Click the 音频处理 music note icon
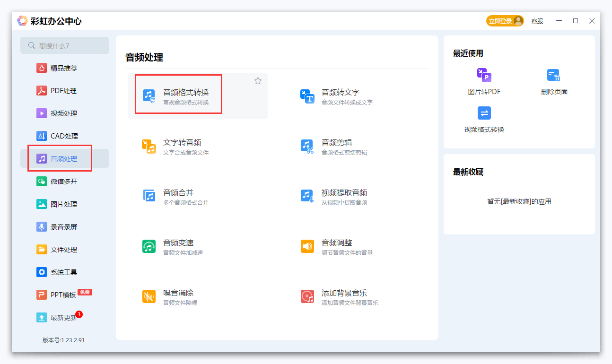612x364 pixels. coord(42,158)
